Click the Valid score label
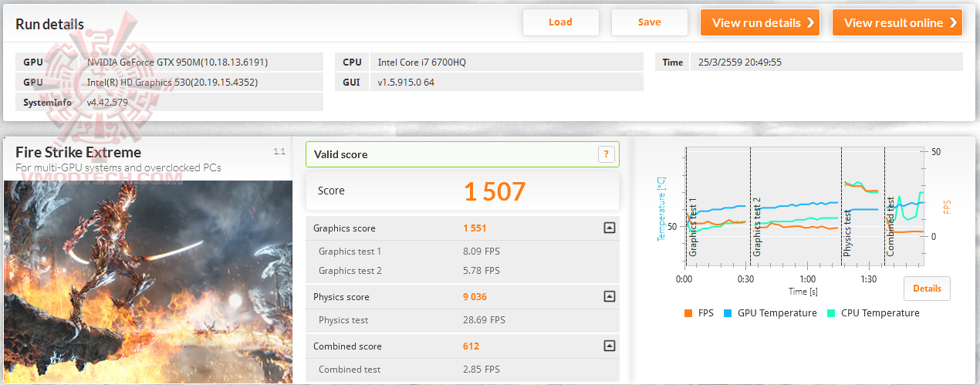The height and width of the screenshot is (385, 980). tap(340, 154)
